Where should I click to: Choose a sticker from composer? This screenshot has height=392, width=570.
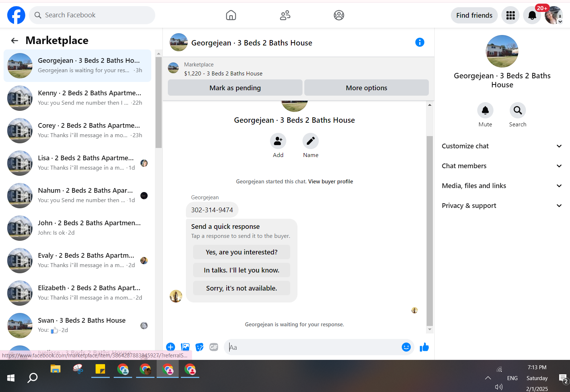(199, 347)
